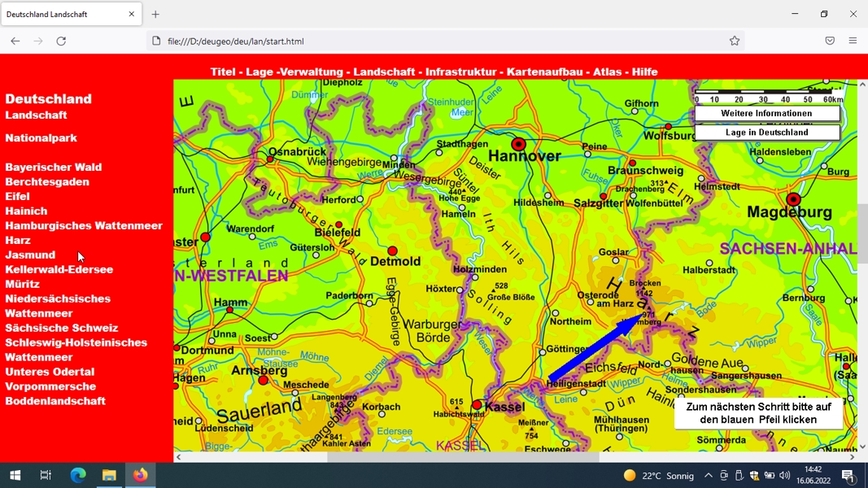Bookmark this page with the star icon
Screen dimensions: 868x488
pyautogui.click(x=734, y=41)
